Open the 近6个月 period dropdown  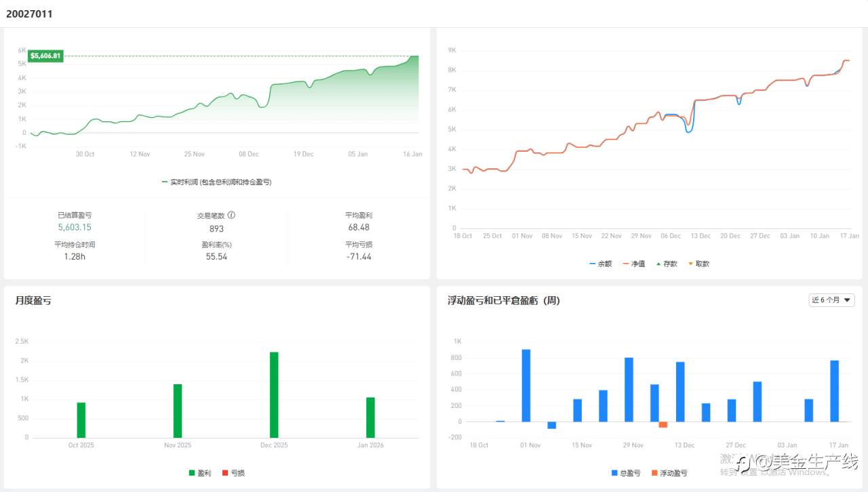[831, 300]
